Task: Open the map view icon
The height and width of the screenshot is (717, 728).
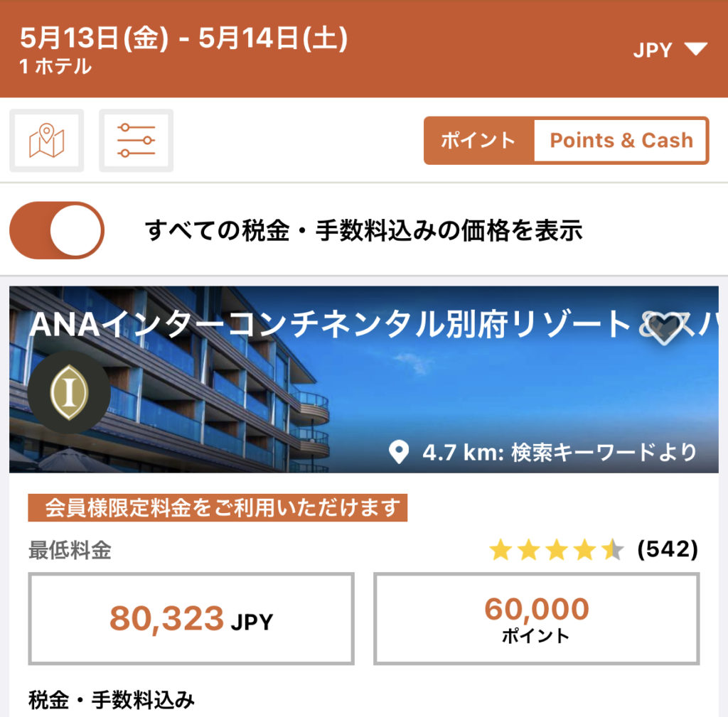Action: coord(47,141)
